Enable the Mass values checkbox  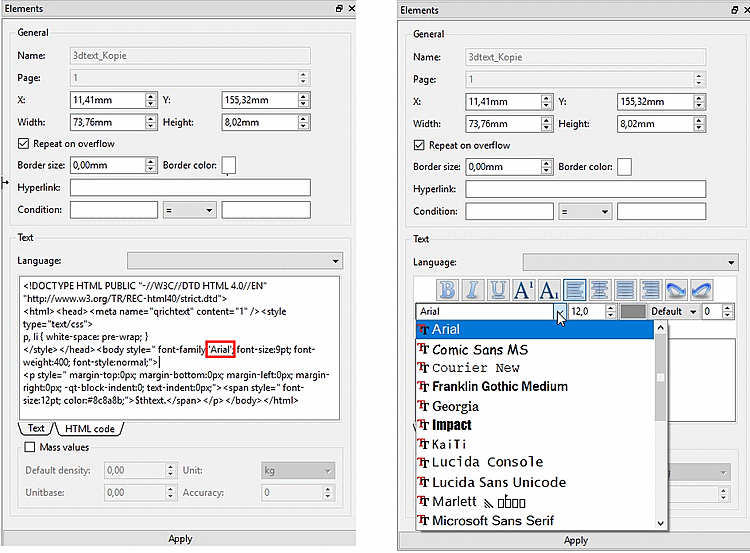[30, 447]
